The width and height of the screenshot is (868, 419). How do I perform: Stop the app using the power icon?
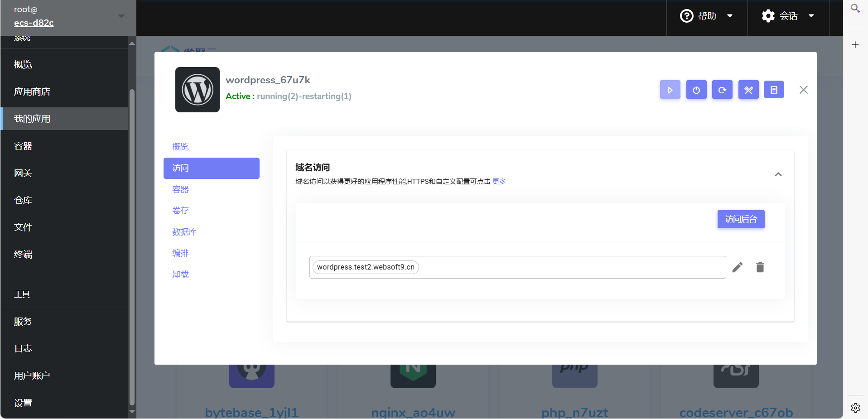(x=696, y=90)
